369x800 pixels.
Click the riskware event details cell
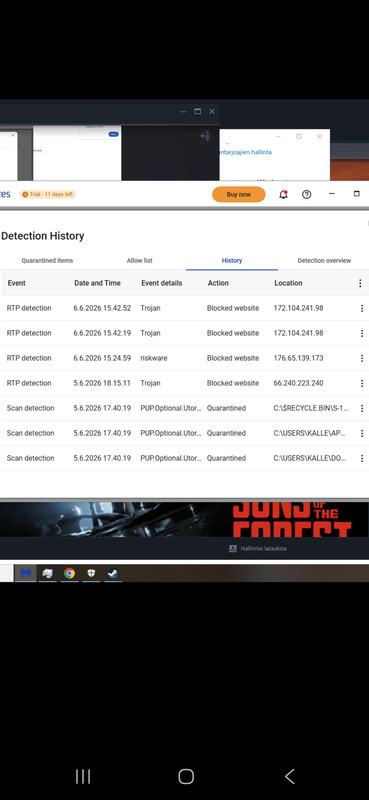(153, 358)
